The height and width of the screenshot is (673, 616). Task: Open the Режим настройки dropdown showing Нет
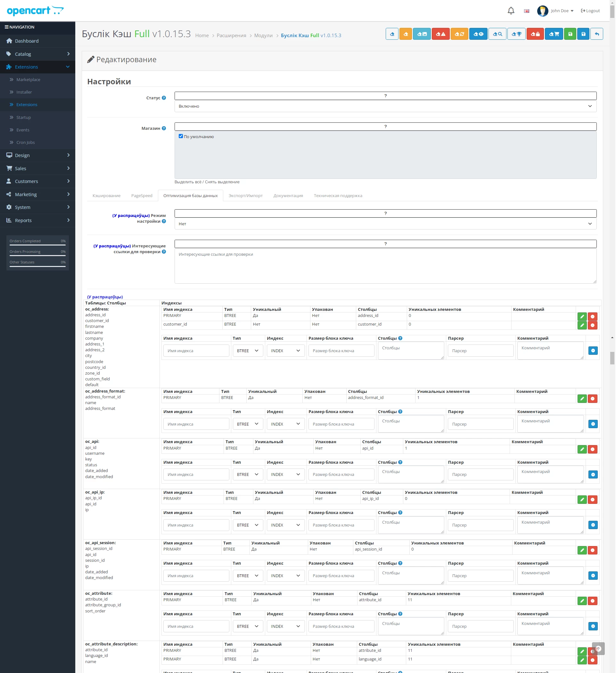pos(386,224)
